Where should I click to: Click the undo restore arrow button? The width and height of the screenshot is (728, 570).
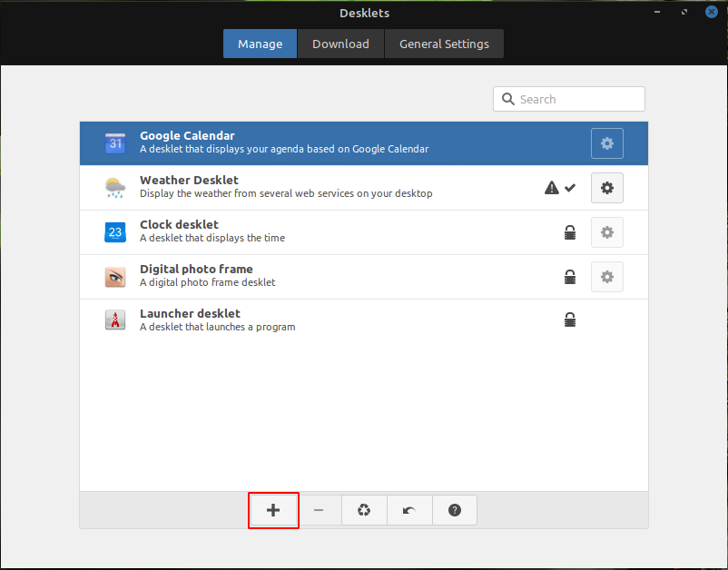(409, 510)
